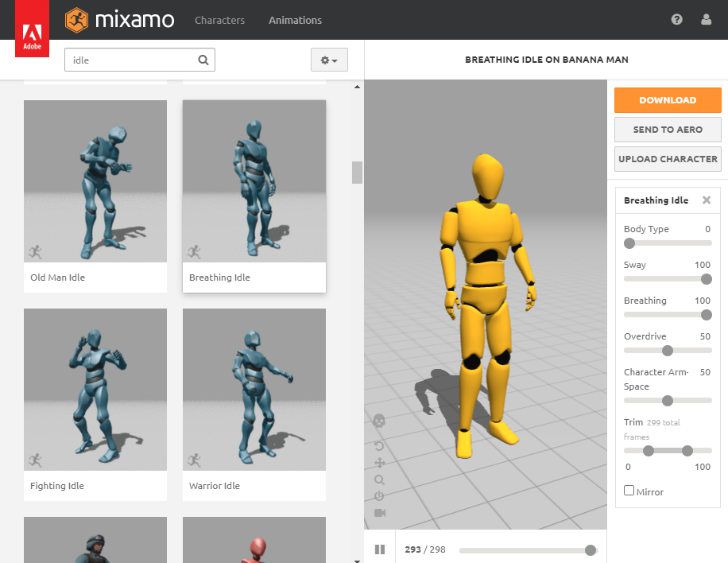The width and height of the screenshot is (728, 563).
Task: Adjust the Body Type slider handle
Action: coord(629,243)
